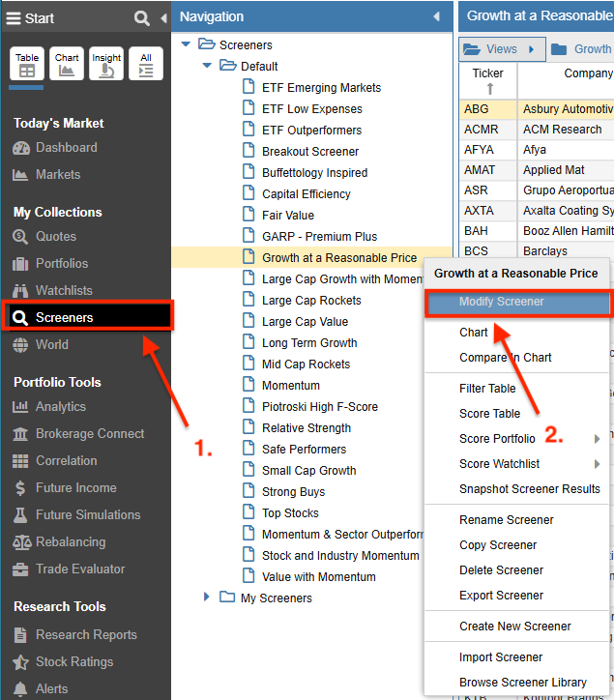The image size is (614, 700).
Task: Open the Dashboard gauge icon
Action: [x=20, y=148]
